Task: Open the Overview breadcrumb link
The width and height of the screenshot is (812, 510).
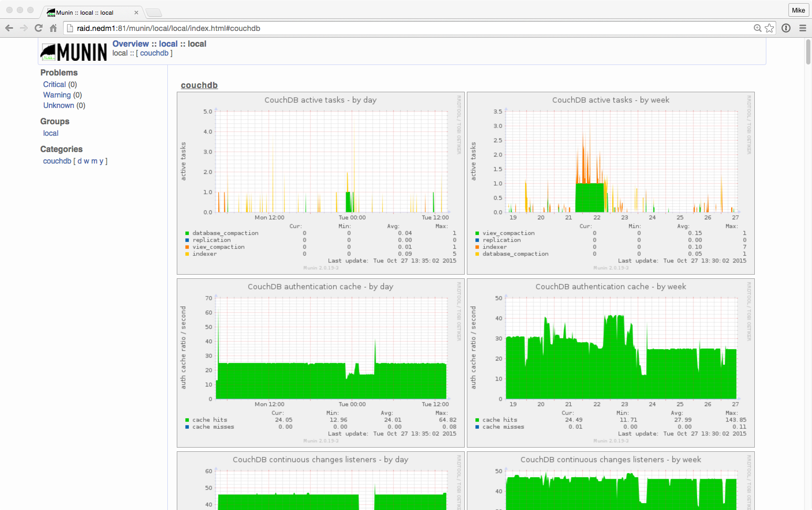Action: (131, 44)
